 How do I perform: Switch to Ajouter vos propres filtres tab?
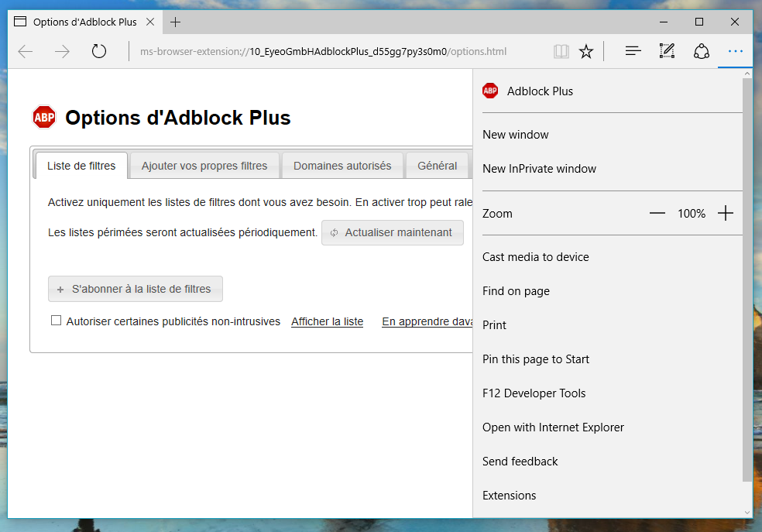[204, 166]
